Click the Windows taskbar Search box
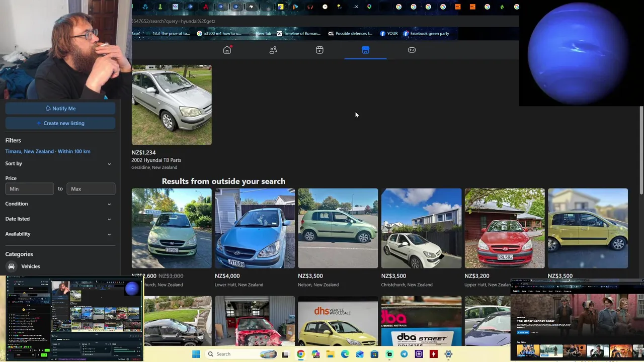 242,354
